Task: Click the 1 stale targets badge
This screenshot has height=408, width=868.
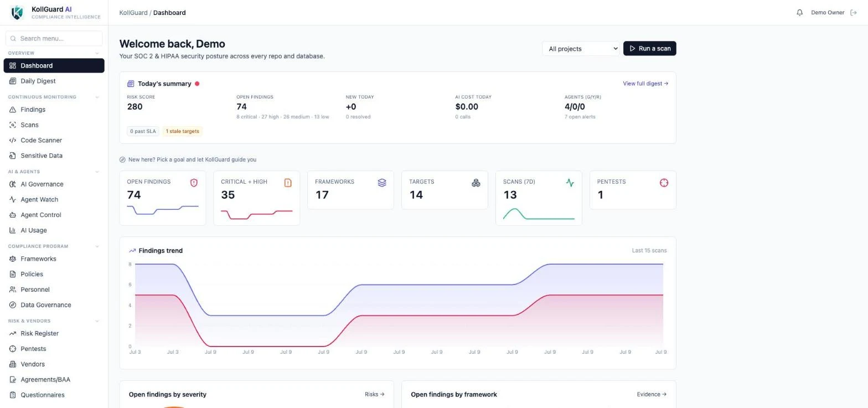Action: point(182,132)
